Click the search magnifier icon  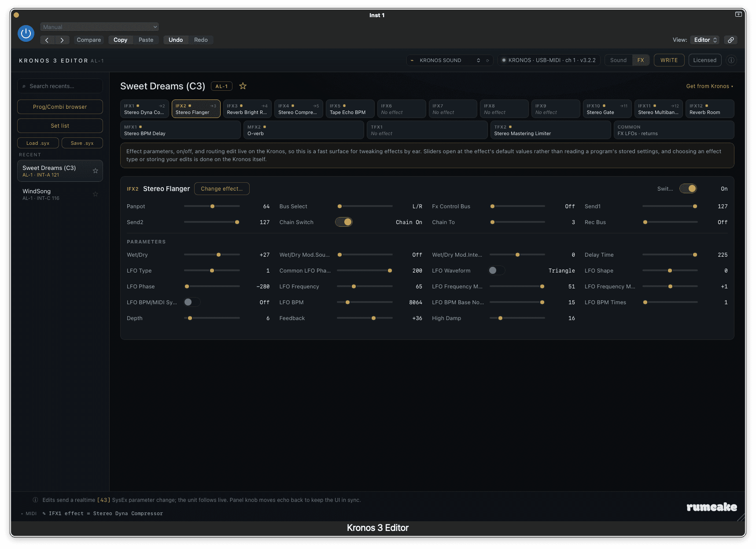[x=24, y=86]
